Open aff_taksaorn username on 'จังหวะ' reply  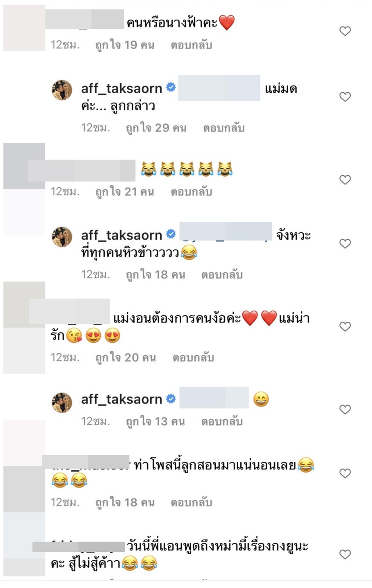coord(121,235)
